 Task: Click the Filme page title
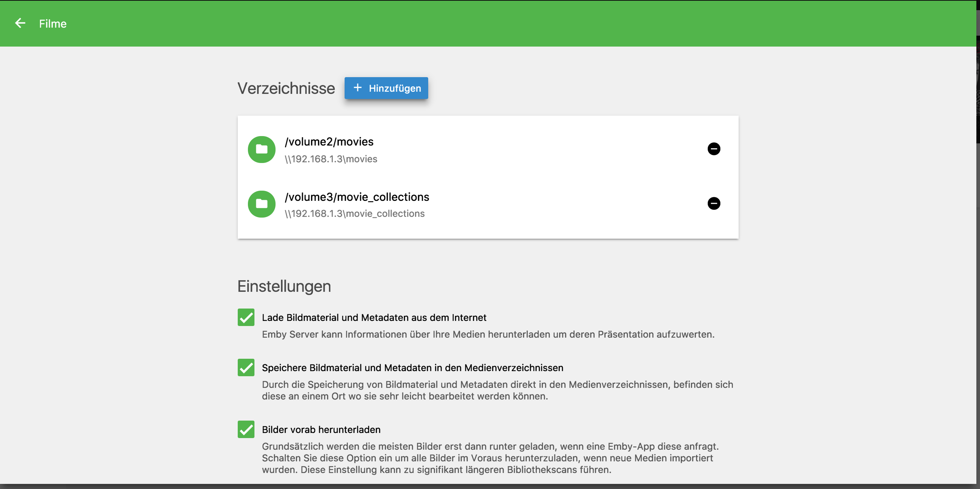[53, 24]
